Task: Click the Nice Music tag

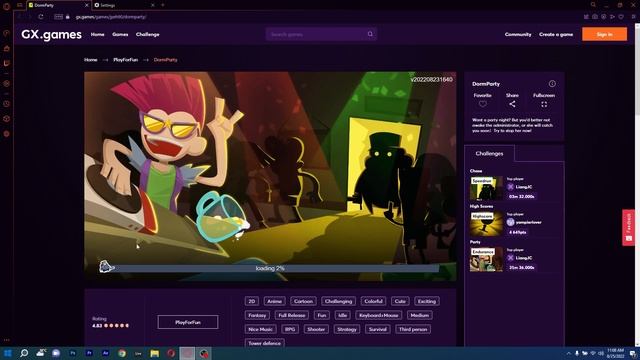Action: click(x=260, y=329)
